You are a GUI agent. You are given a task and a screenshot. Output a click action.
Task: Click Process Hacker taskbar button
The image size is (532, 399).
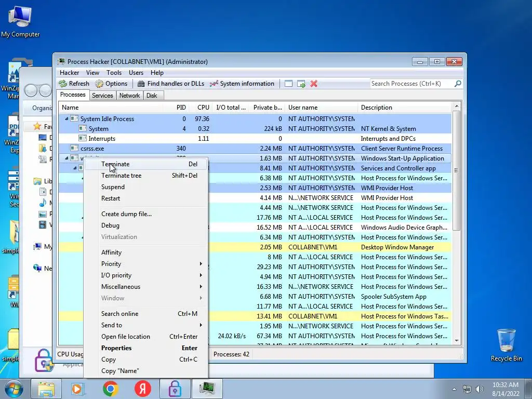click(207, 389)
